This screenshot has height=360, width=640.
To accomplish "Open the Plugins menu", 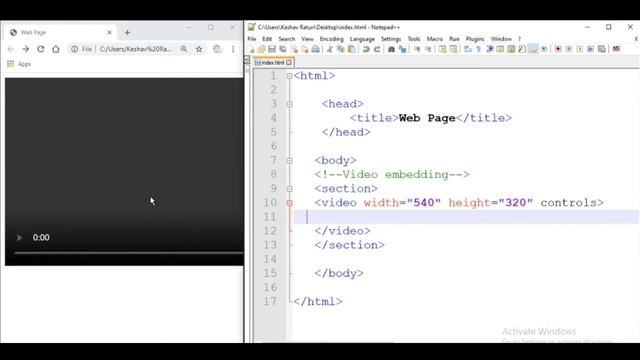I will pos(475,39).
